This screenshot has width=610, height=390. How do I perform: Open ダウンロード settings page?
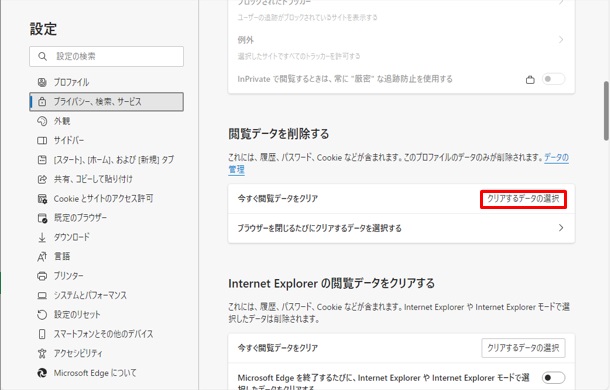[x=106, y=237]
